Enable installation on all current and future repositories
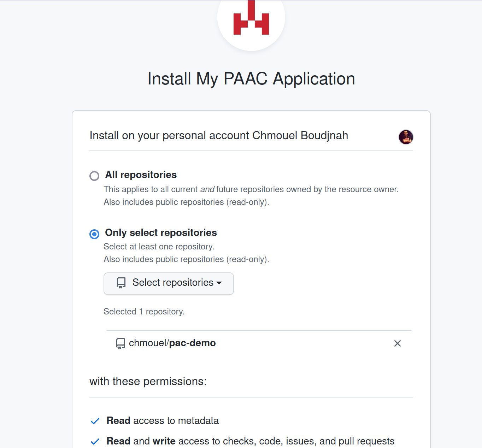482x448 pixels. coord(94,176)
